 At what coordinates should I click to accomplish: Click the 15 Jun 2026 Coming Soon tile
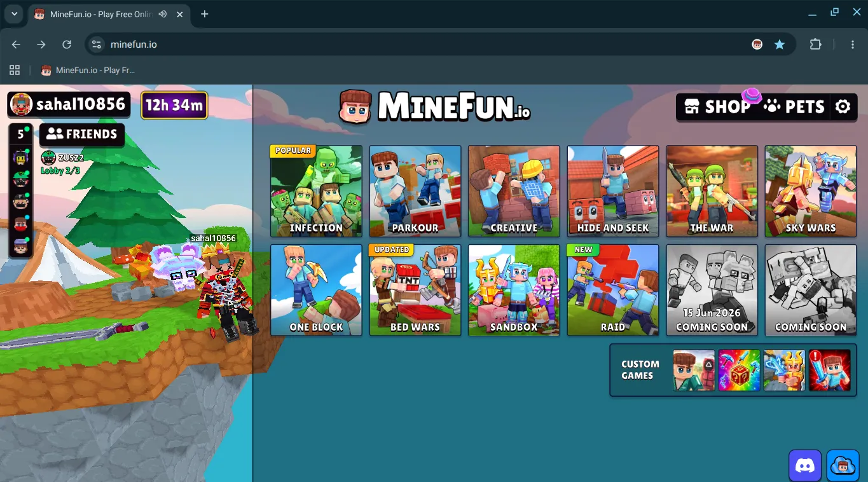(x=712, y=290)
